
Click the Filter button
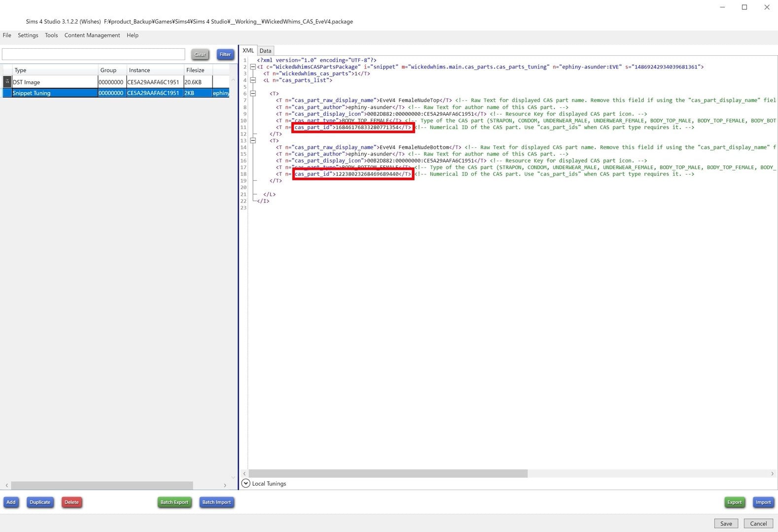[225, 55]
